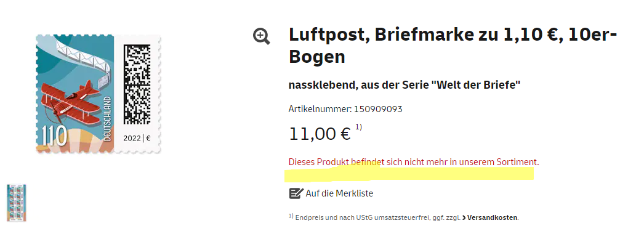Click the Endpreis und nach UStG footnote text
644x231 pixels.
click(373, 217)
